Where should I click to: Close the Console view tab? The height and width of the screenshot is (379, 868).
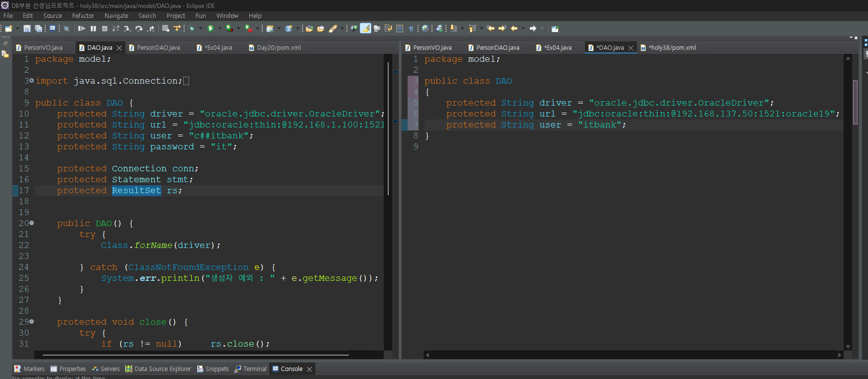(309, 369)
